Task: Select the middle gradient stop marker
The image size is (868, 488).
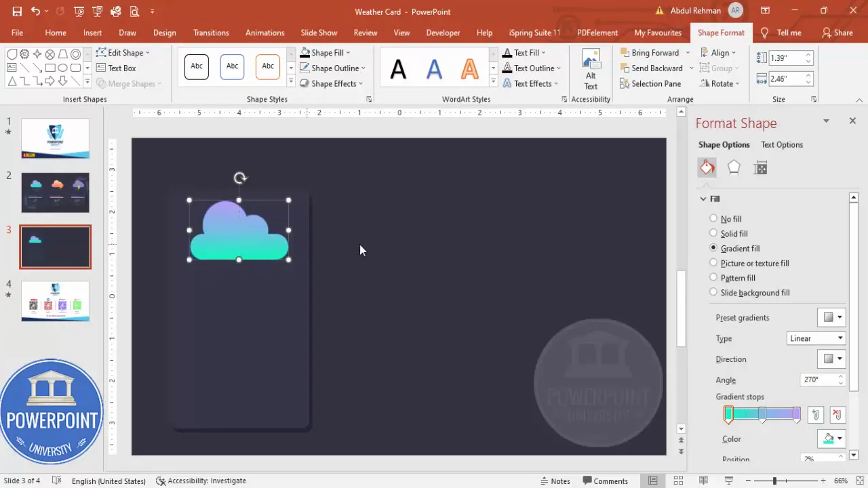Action: (762, 415)
